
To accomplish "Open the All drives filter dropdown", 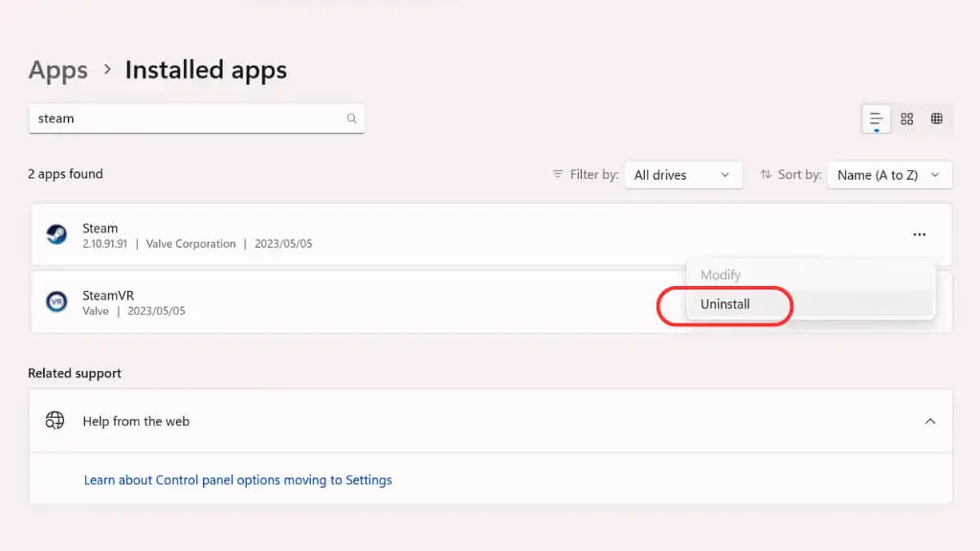I will [683, 175].
